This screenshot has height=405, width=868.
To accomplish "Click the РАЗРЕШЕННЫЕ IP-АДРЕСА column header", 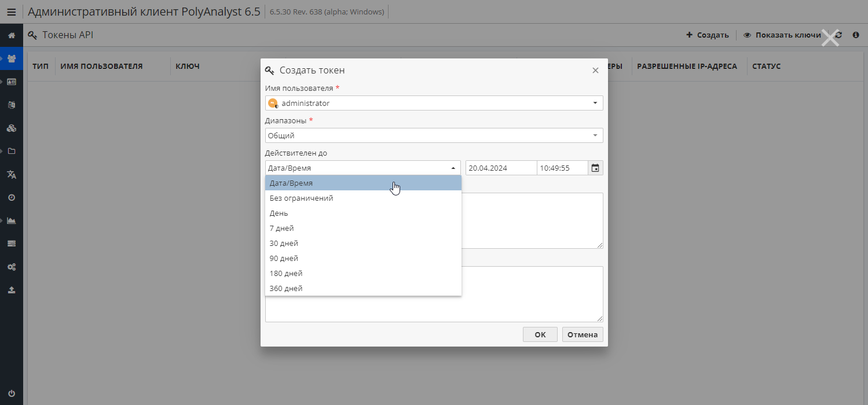I will coord(687,67).
